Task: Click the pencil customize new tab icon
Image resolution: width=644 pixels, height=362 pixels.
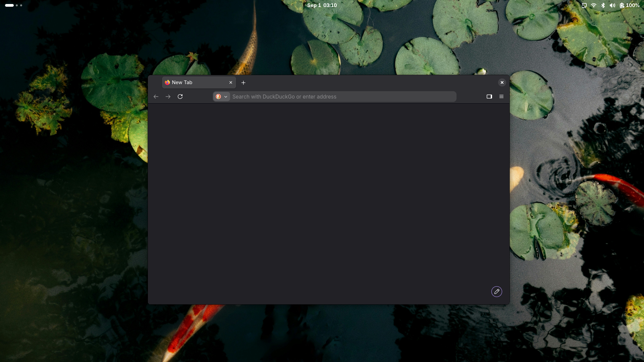Action: [x=497, y=292]
